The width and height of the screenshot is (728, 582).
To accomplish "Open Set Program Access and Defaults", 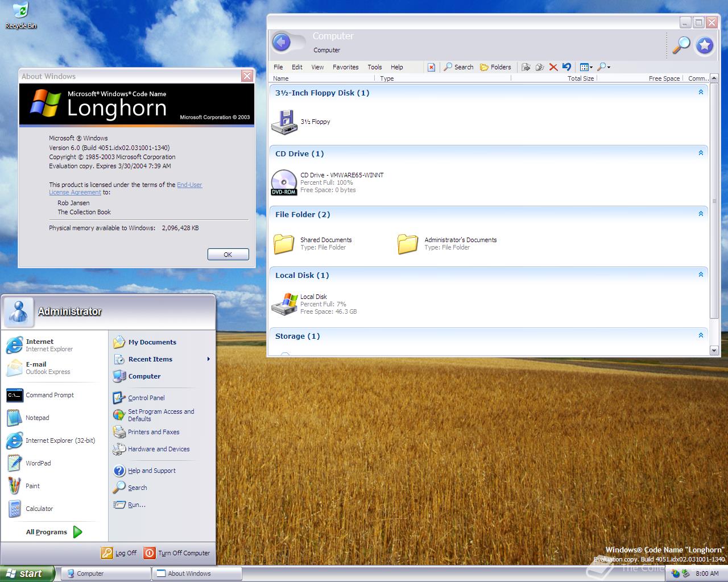I will point(162,415).
